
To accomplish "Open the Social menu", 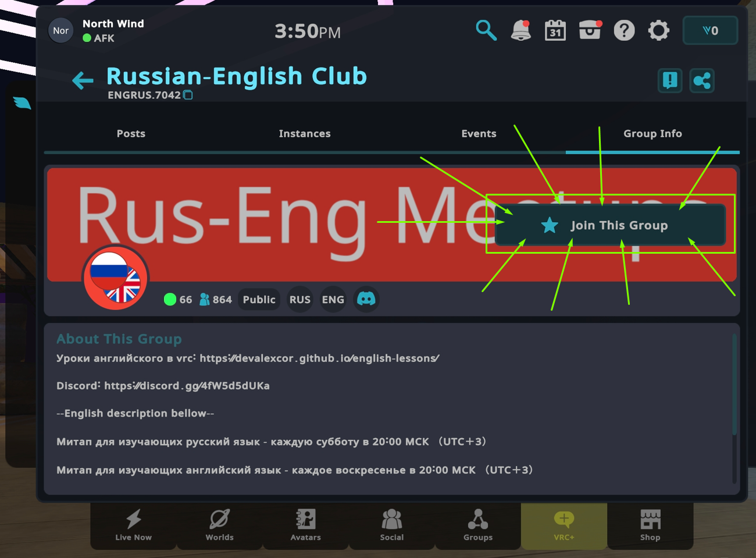I will point(391,525).
